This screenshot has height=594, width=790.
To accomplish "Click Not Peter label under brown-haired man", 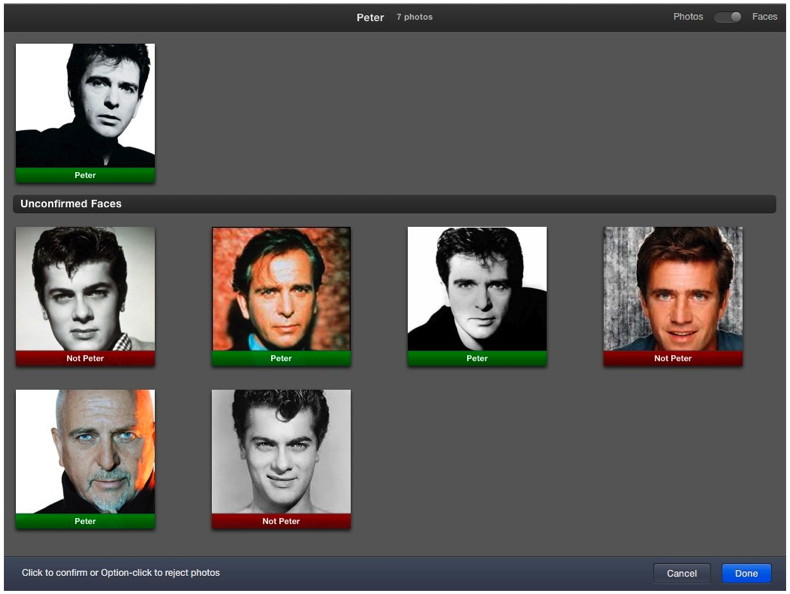I will [673, 358].
